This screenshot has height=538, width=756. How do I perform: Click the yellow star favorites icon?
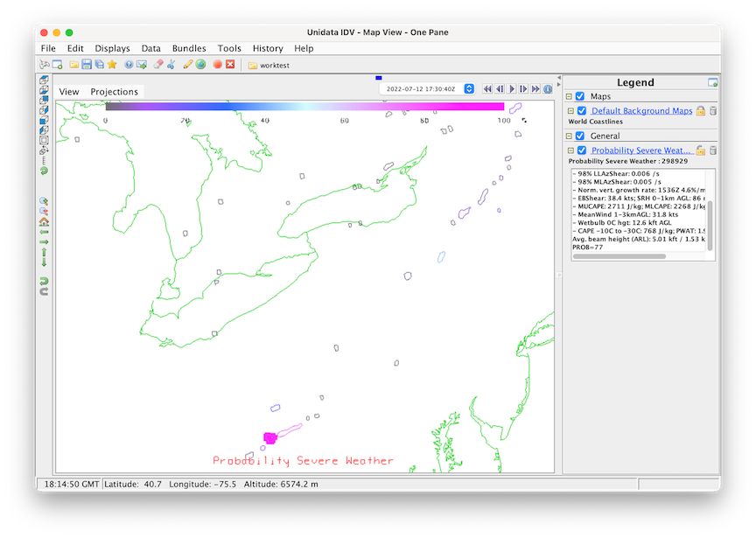tap(112, 65)
